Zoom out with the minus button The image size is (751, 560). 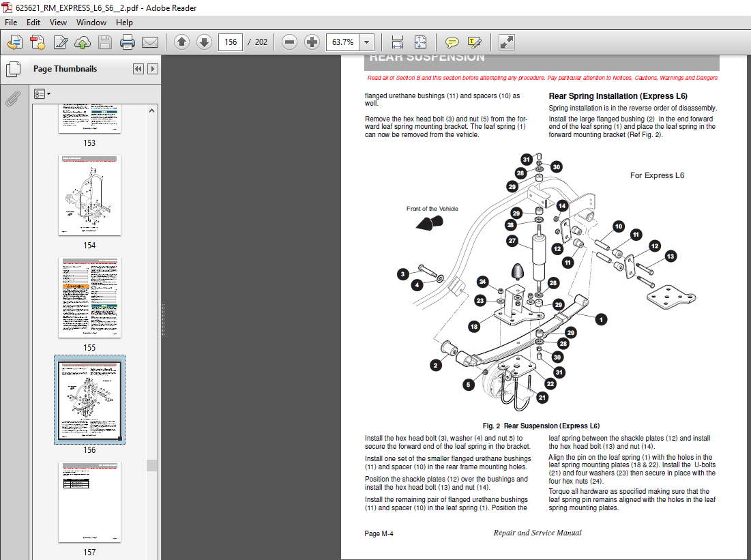tap(289, 42)
